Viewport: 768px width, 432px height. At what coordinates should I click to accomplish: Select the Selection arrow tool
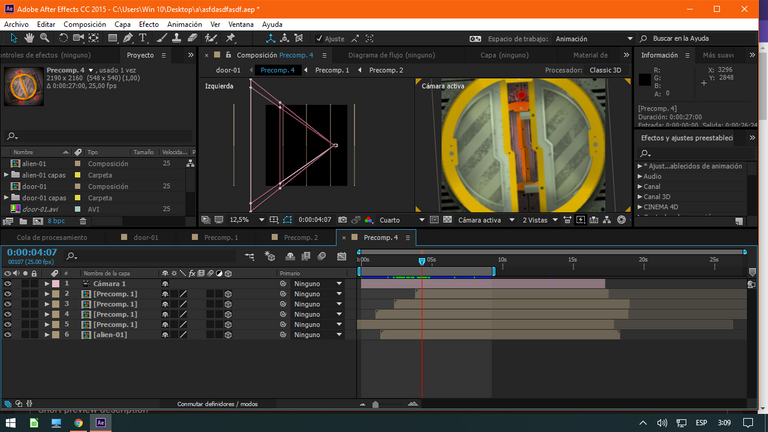13,38
